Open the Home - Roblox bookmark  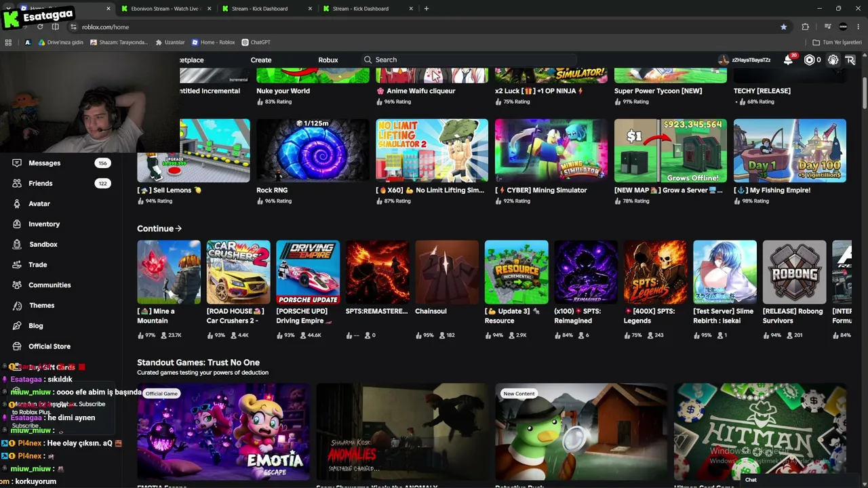click(x=213, y=42)
